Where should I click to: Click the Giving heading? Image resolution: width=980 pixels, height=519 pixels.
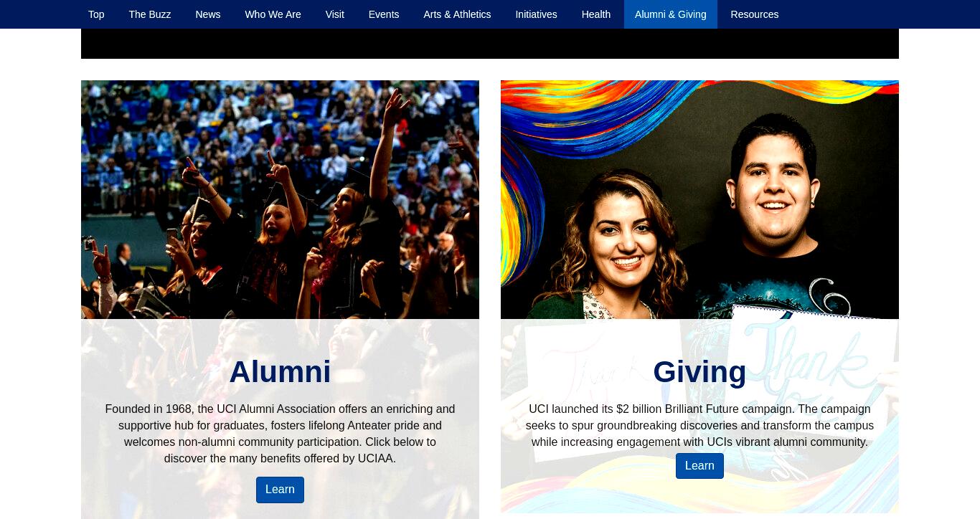[x=699, y=372]
